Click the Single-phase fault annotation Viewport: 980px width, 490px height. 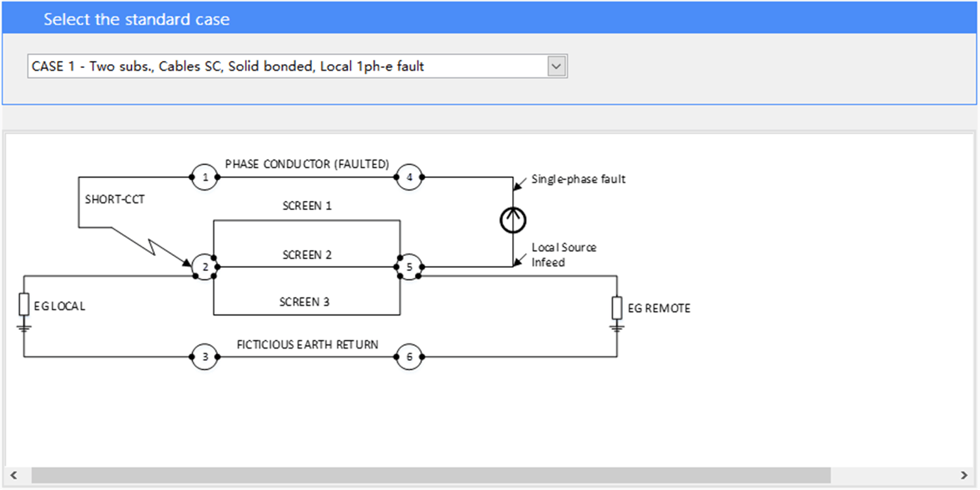coord(578,179)
